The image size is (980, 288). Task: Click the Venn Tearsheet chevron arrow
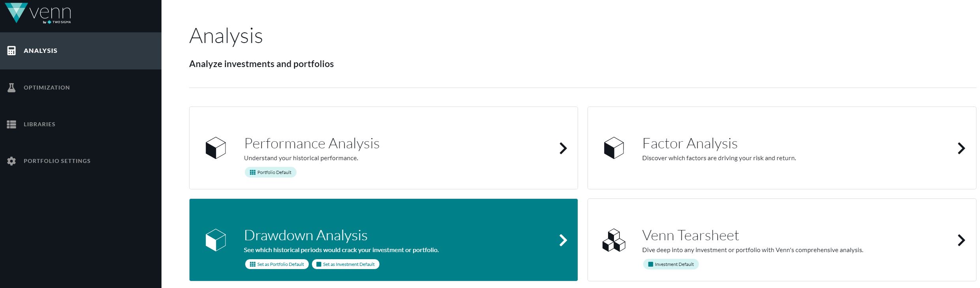pos(961,240)
